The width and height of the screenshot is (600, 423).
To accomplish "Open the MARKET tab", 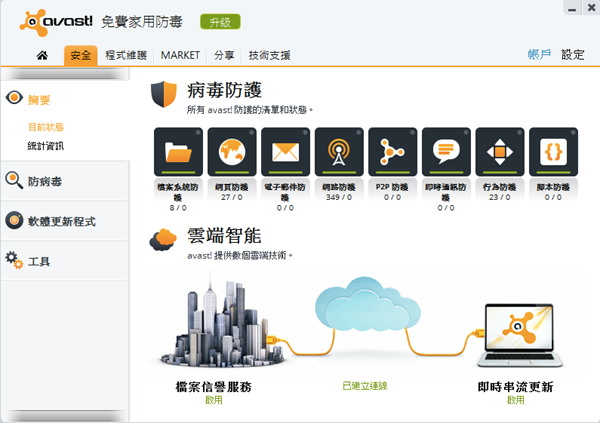I will 180,56.
